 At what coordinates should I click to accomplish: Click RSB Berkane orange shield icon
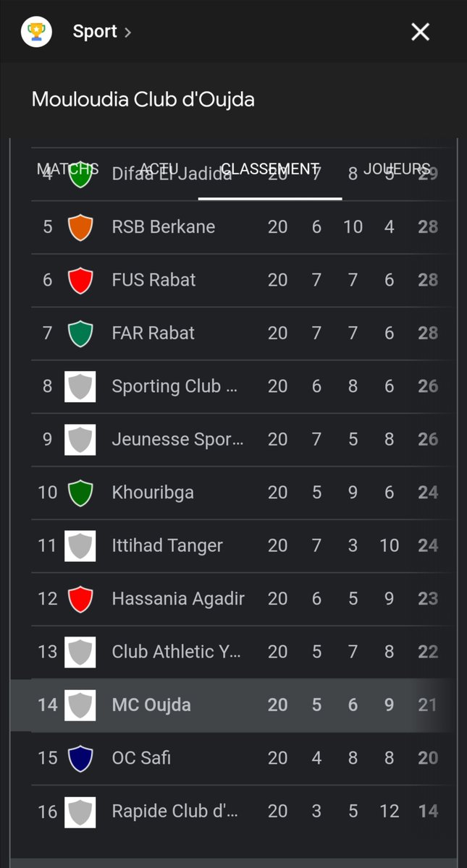(x=80, y=227)
